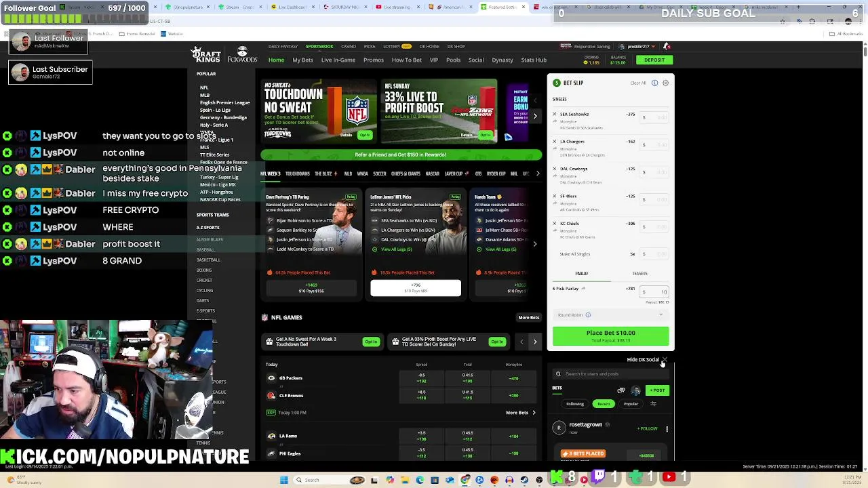Select Recent filter in DK Social

coord(604,404)
